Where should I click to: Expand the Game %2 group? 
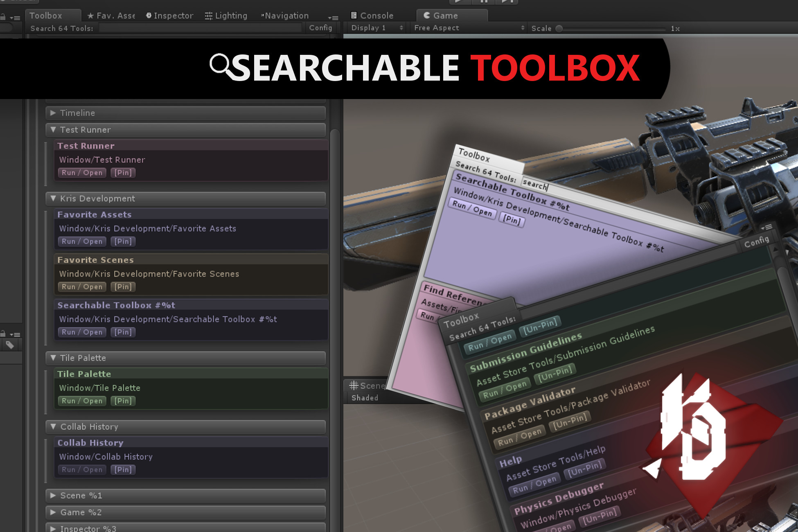186,512
